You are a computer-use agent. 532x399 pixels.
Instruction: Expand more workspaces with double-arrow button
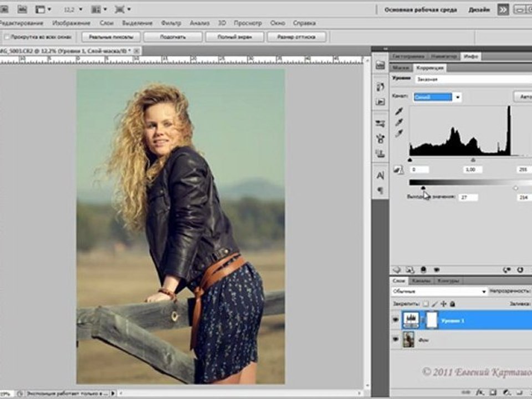tap(503, 9)
